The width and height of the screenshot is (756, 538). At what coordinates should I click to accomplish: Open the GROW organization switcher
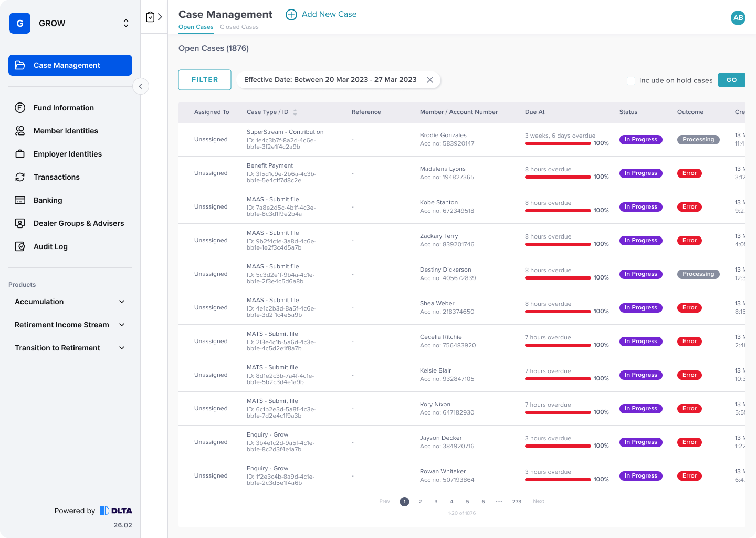(125, 23)
